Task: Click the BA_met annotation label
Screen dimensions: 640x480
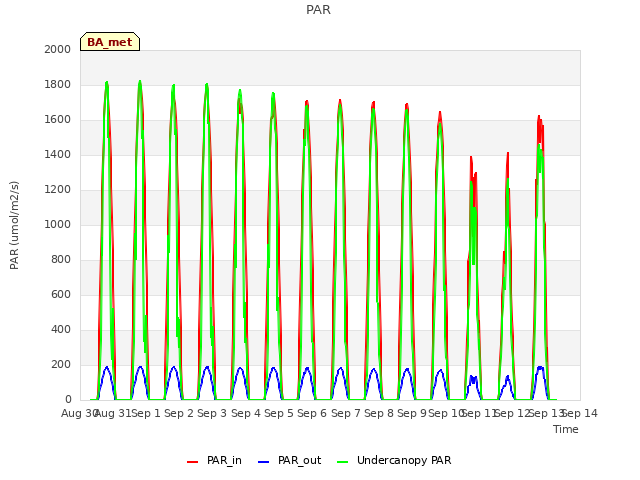Action: point(110,42)
